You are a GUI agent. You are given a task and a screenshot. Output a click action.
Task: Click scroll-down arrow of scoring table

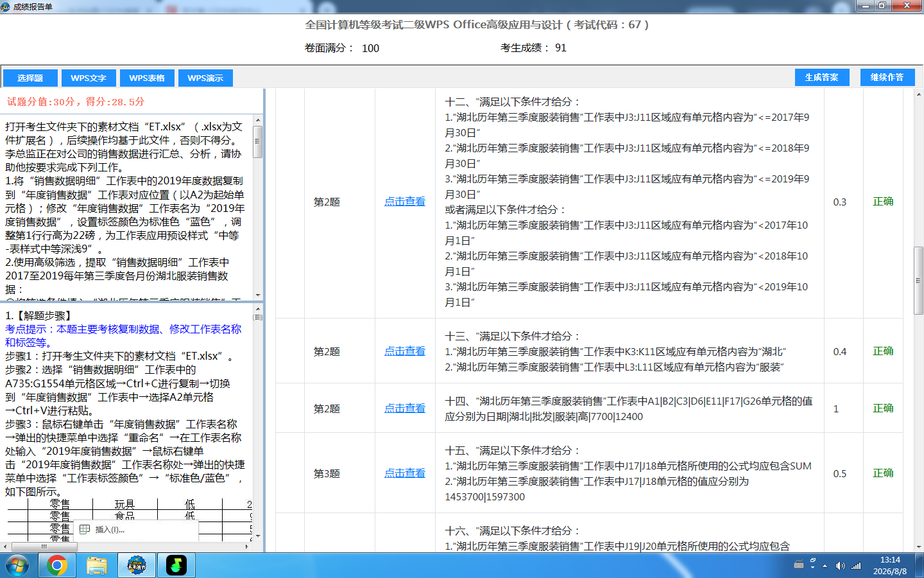[x=918, y=547]
